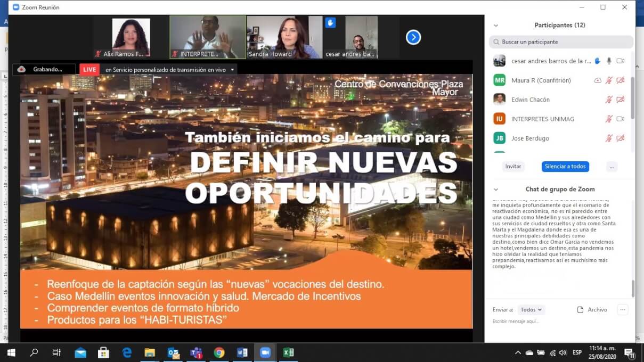
Task: Click the camera icon next to INTERPRETES UNIMAG
Action: 620,119
